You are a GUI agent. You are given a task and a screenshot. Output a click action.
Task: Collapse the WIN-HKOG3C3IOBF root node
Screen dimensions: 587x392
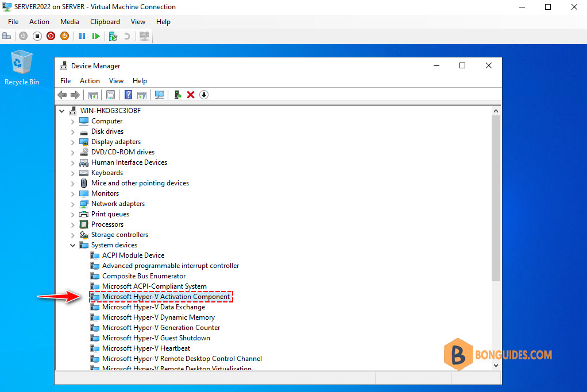click(x=62, y=111)
